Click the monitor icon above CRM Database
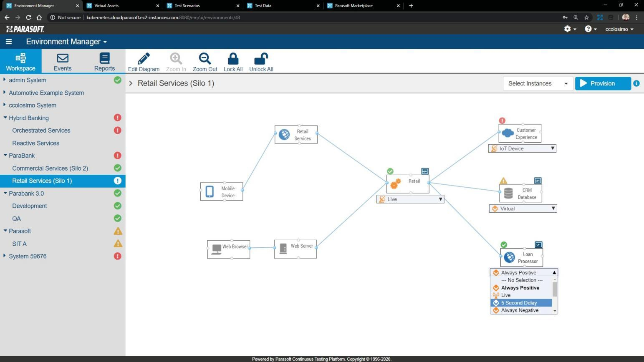The height and width of the screenshot is (362, 644). tap(538, 181)
